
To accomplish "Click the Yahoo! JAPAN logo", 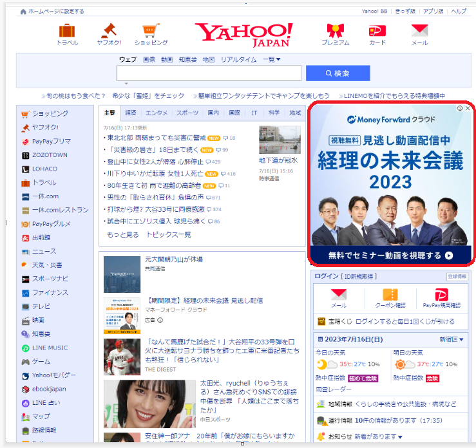I will tap(243, 34).
